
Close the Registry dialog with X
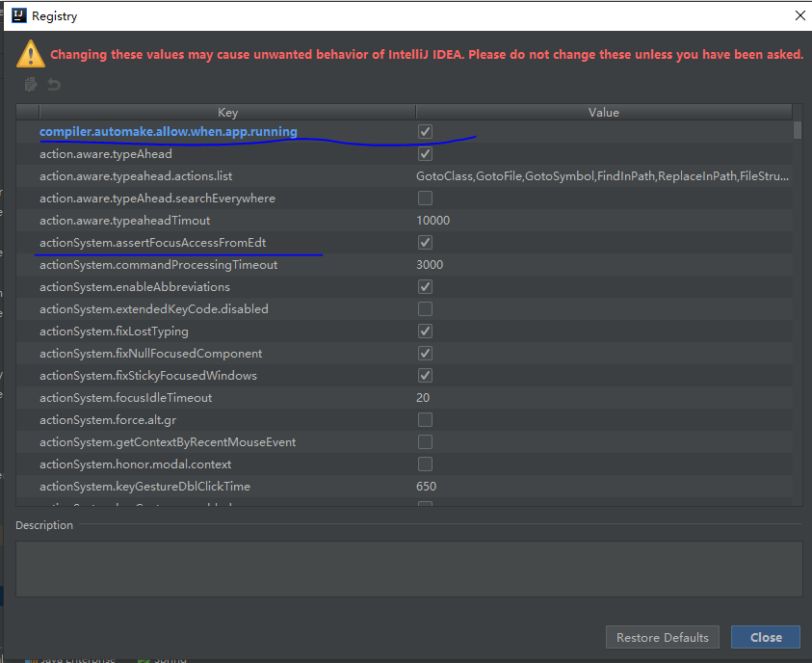click(800, 15)
